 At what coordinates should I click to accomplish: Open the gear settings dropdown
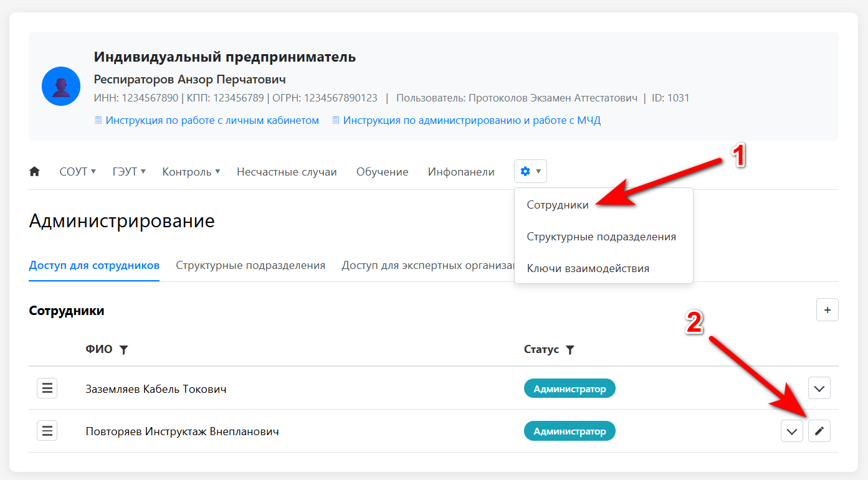(x=530, y=171)
